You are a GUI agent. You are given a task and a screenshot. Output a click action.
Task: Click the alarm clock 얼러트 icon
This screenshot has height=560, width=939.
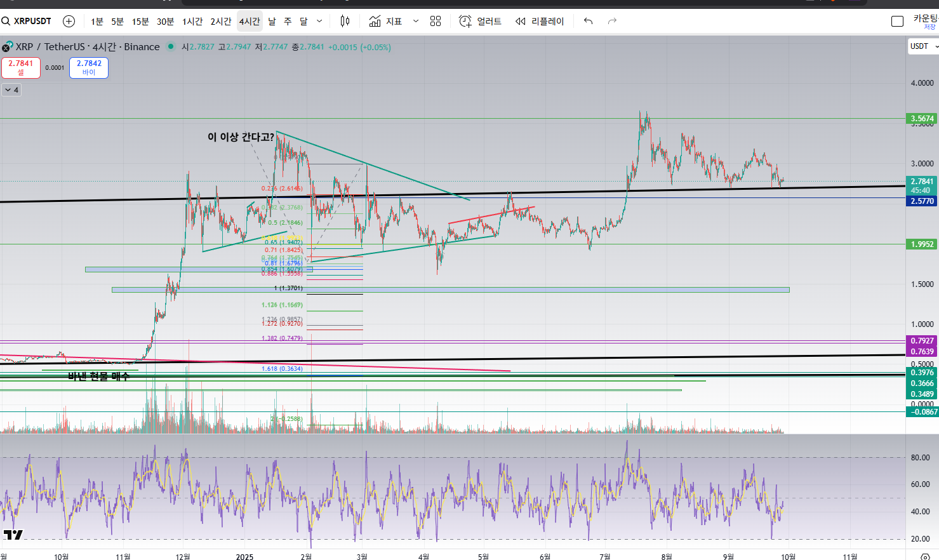tap(465, 21)
